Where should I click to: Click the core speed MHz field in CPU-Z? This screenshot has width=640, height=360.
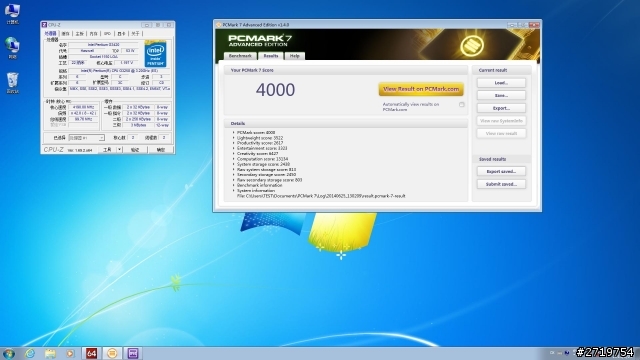pos(83,107)
